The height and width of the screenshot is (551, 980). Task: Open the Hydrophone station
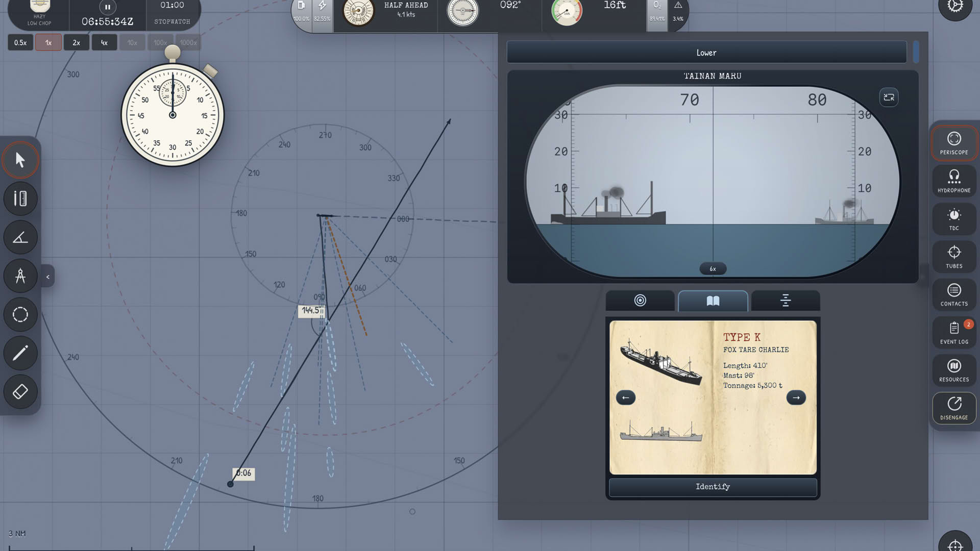954,181
